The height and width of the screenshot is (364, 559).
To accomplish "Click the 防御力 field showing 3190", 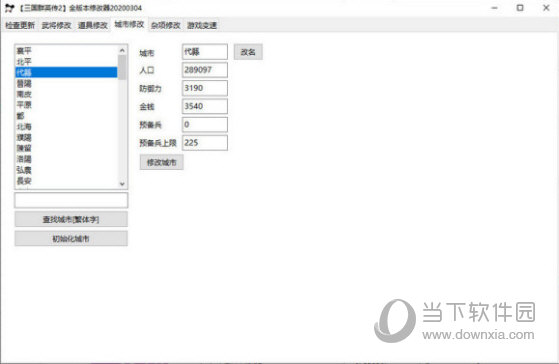I will (x=205, y=88).
